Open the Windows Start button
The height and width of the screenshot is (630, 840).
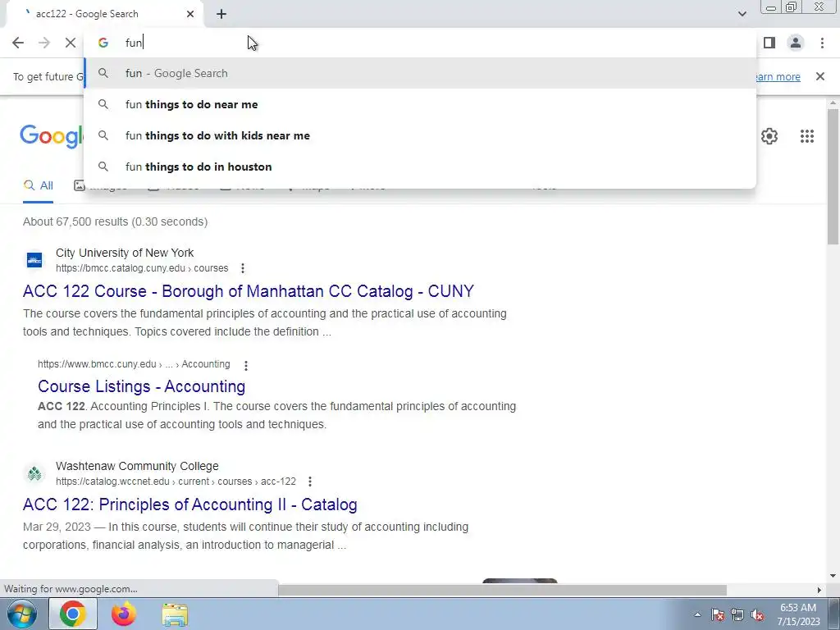[21, 614]
